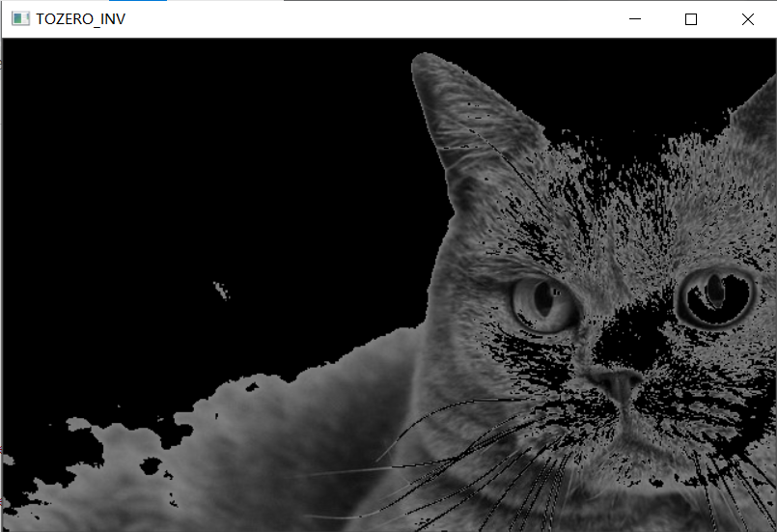The image size is (777, 532).
Task: Minimize the TOZERO_INV window
Action: click(x=634, y=19)
